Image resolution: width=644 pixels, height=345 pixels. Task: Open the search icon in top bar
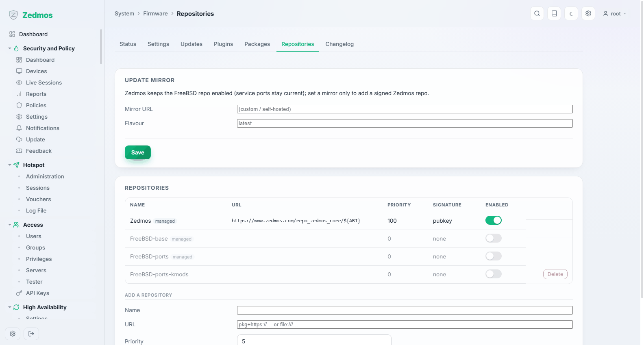[537, 13]
